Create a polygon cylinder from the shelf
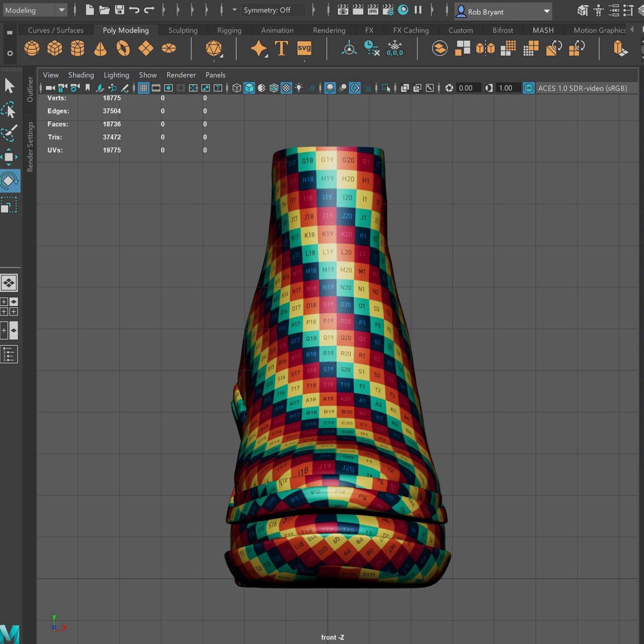 pyautogui.click(x=78, y=48)
